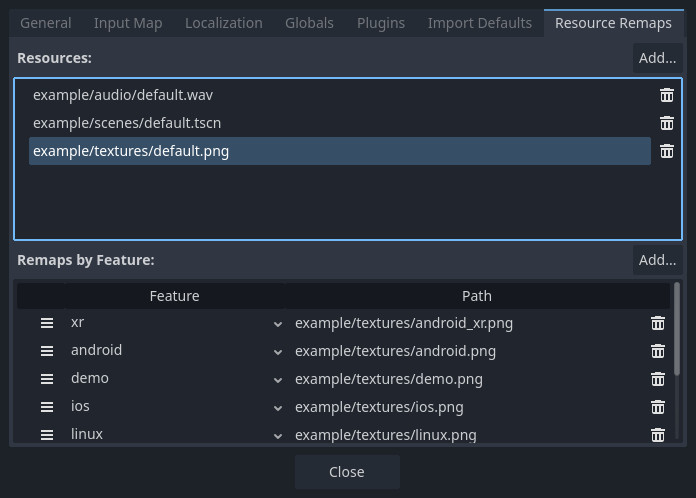Remove the demo remap using trash icon
Screen dimensions: 696x498
click(658, 379)
